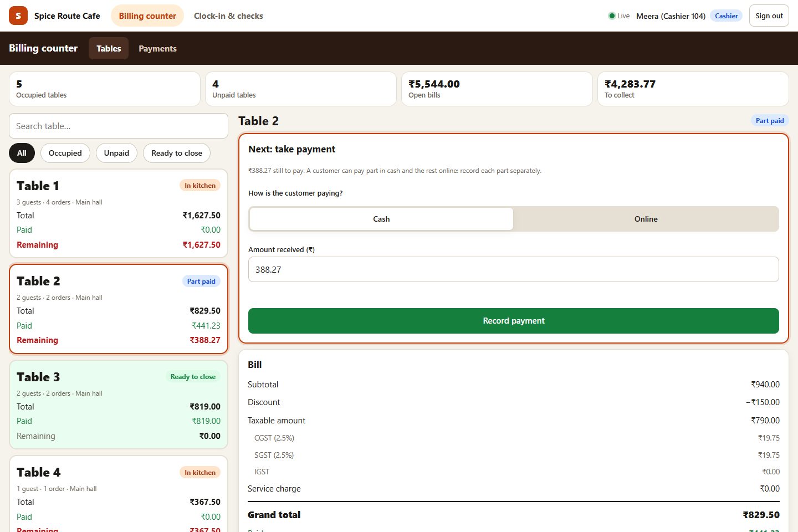Image resolution: width=798 pixels, height=532 pixels.
Task: Click the To collect stat card
Action: [x=693, y=89]
